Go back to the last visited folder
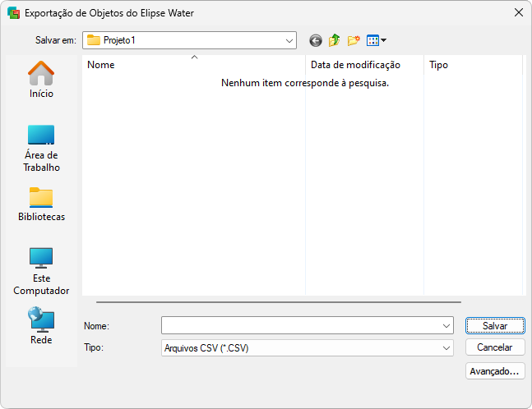Viewport: 532px width, 409px height. tap(316, 40)
